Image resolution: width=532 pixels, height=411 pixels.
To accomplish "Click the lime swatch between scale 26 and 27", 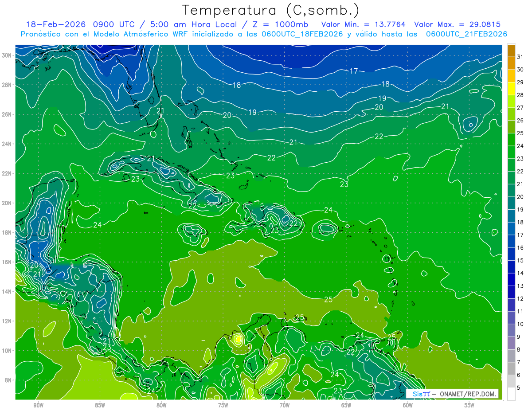I will [x=512, y=114].
